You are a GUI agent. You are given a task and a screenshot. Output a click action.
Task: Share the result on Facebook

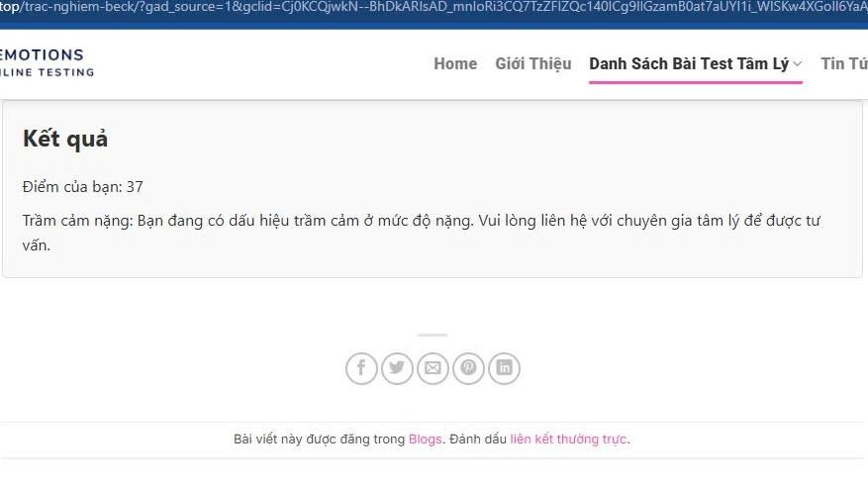361,368
